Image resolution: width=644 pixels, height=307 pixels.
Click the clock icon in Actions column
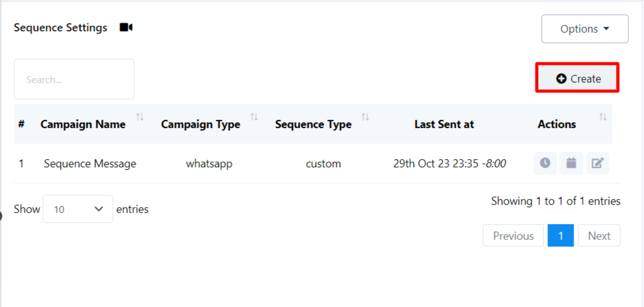pyautogui.click(x=545, y=163)
